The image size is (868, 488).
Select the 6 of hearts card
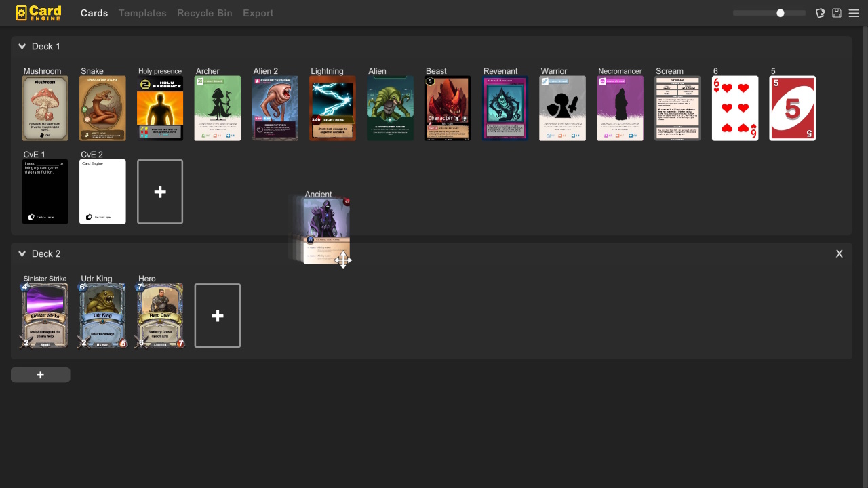(735, 108)
